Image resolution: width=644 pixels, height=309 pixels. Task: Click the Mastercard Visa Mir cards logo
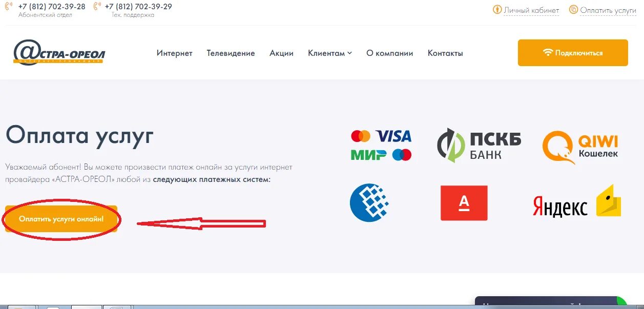[x=381, y=145]
